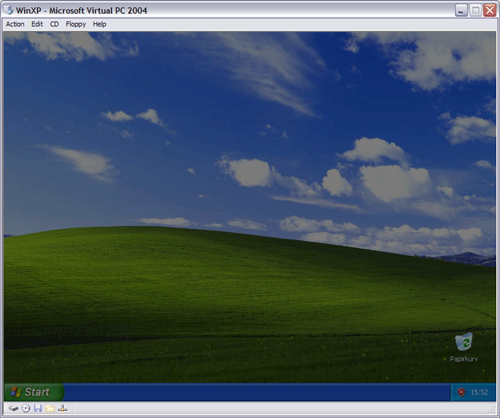This screenshot has height=418, width=500.
Task: Select the Papirkurv recycle bin icon
Action: click(464, 342)
